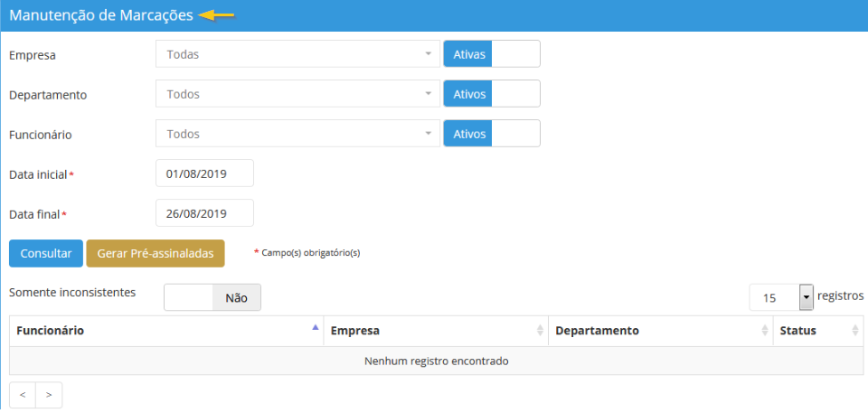Viewport: 868px width, 413px height.
Task: Click sort icon in Status column header
Action: click(855, 331)
